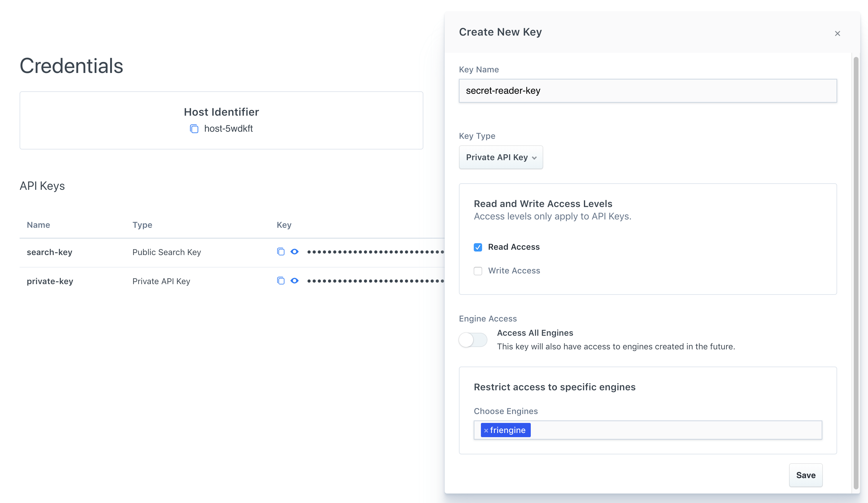Click the Name column header
Image resolution: width=868 pixels, height=503 pixels.
(x=39, y=225)
